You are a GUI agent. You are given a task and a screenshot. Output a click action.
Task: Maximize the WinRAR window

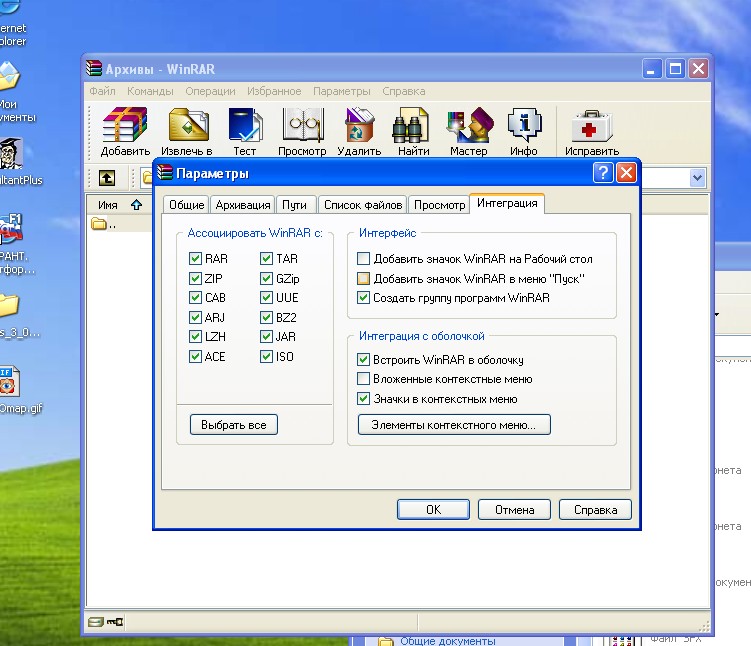click(x=675, y=69)
